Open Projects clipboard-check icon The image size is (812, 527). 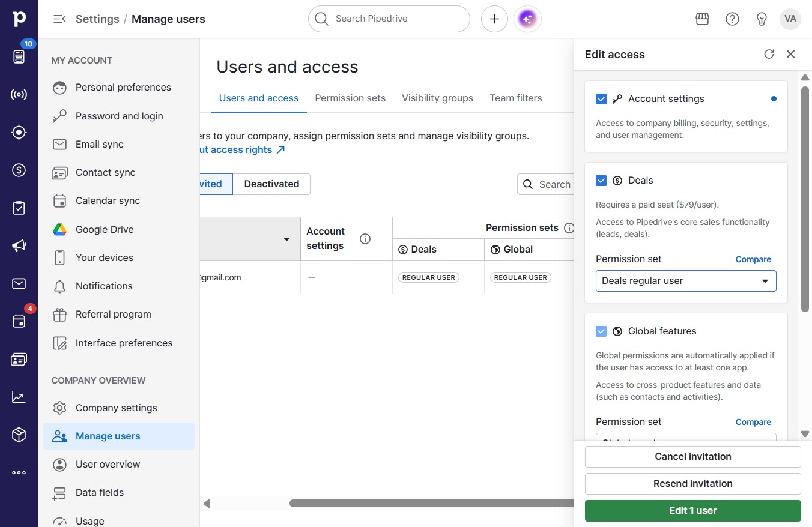tap(19, 208)
